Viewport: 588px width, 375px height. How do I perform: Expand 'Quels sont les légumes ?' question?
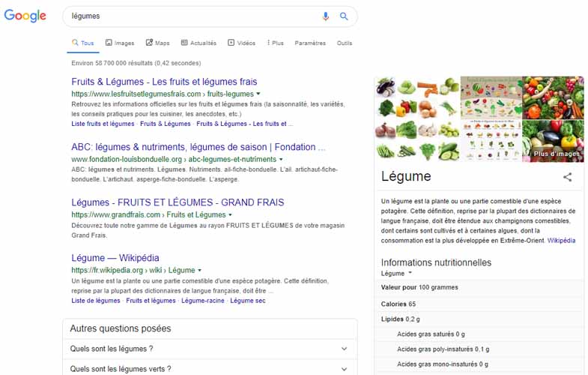click(x=210, y=349)
